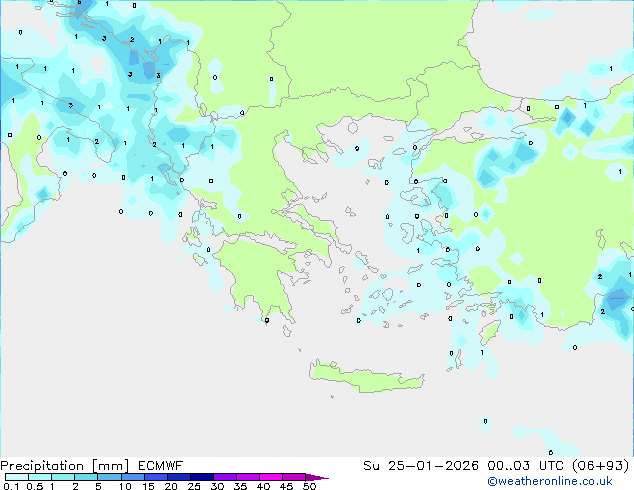The width and height of the screenshot is (634, 490).
Task: Click the '25' legend scale label
Action: 194,486
